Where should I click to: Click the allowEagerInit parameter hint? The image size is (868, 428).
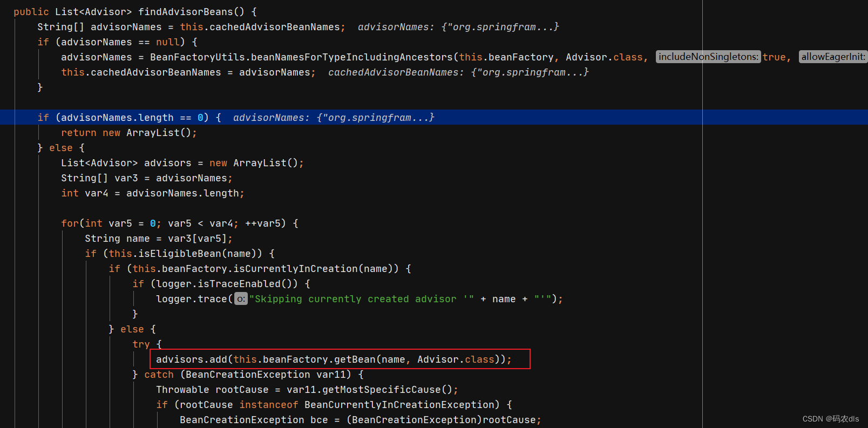point(833,57)
